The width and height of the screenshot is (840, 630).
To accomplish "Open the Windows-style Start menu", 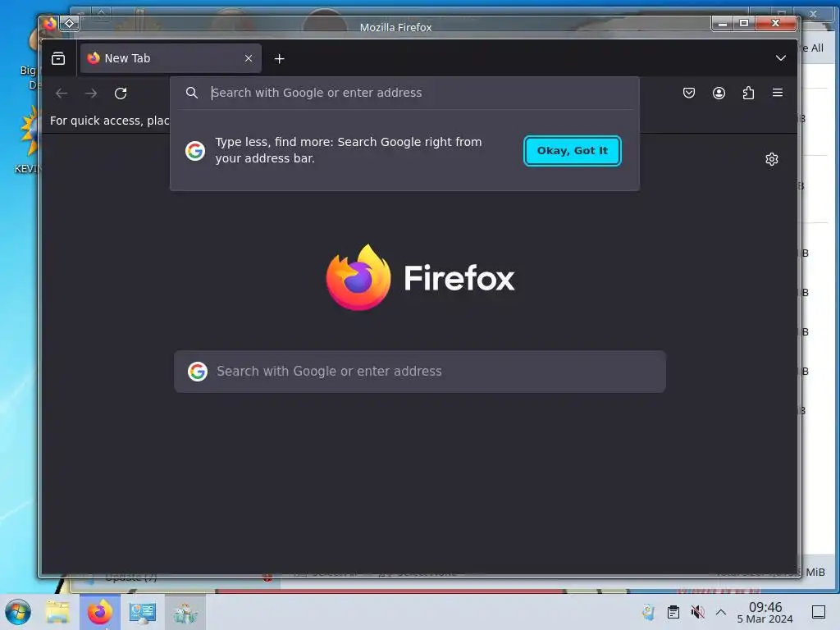I will click(x=18, y=612).
